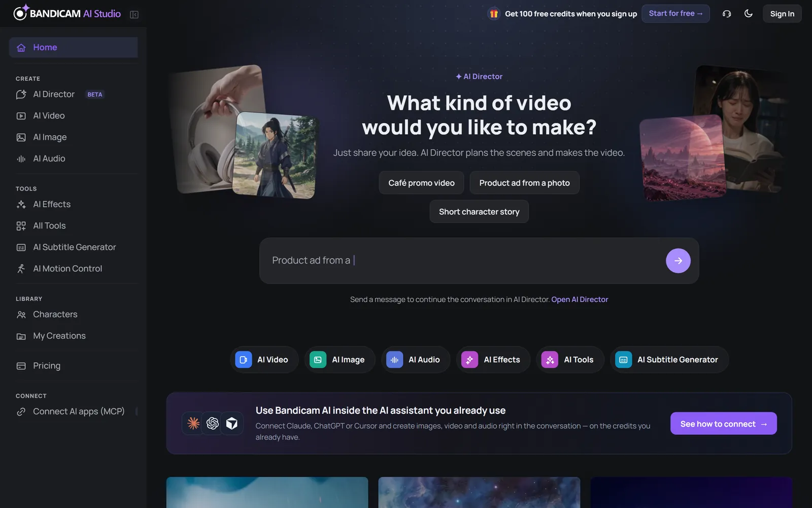Viewport: 812px width, 508px height.
Task: Click the BETA badge next to AI Director
Action: pos(95,94)
